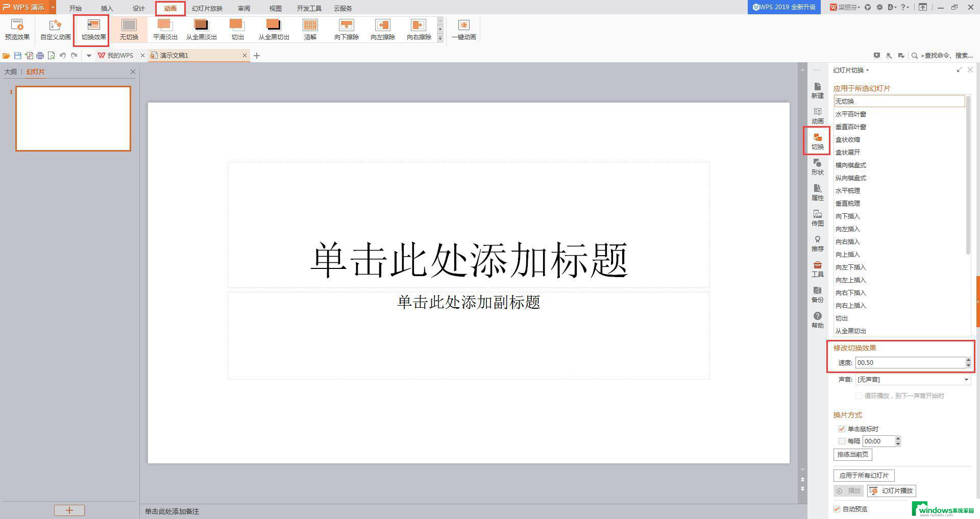980x519 pixels.
Task: Open the 工具 sidebar toolbox
Action: pyautogui.click(x=817, y=269)
